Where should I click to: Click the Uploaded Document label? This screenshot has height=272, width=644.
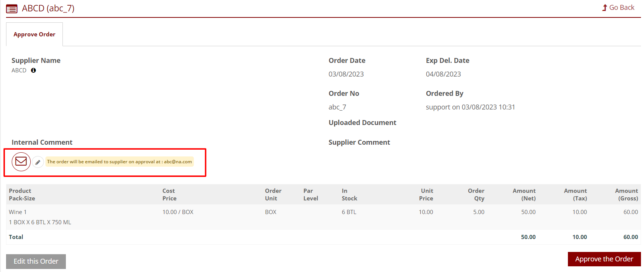pyautogui.click(x=362, y=123)
